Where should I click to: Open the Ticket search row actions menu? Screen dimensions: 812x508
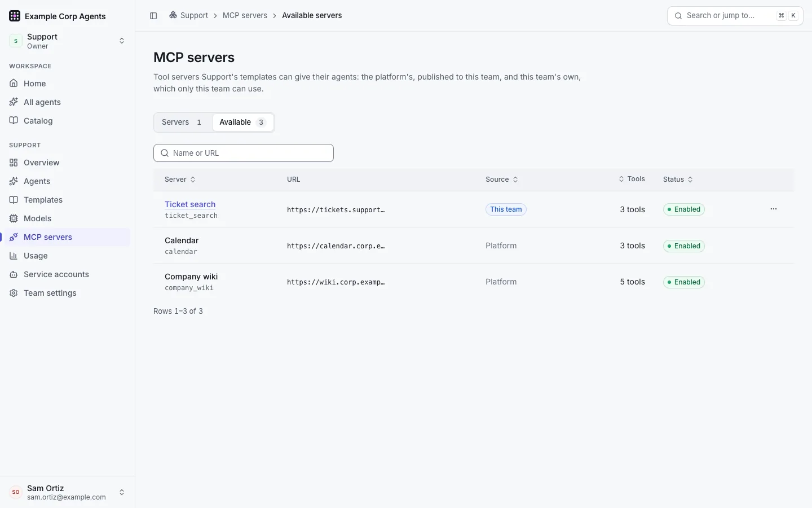point(774,209)
